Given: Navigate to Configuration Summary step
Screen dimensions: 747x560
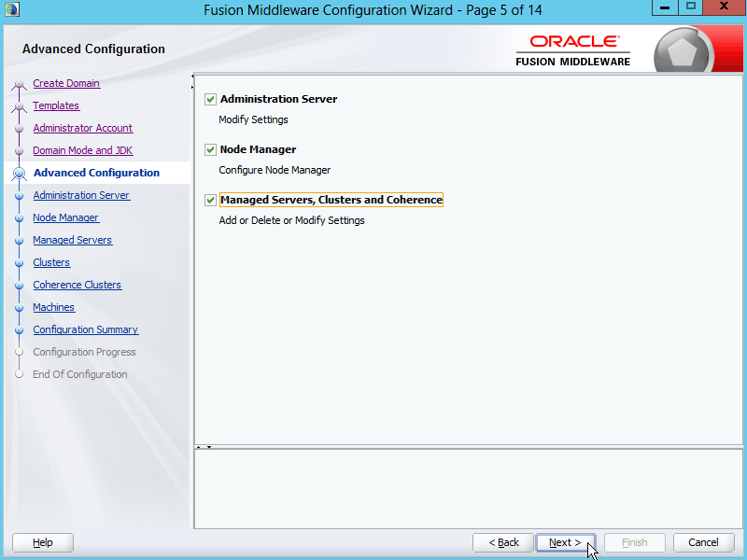Looking at the screenshot, I should pyautogui.click(x=85, y=329).
